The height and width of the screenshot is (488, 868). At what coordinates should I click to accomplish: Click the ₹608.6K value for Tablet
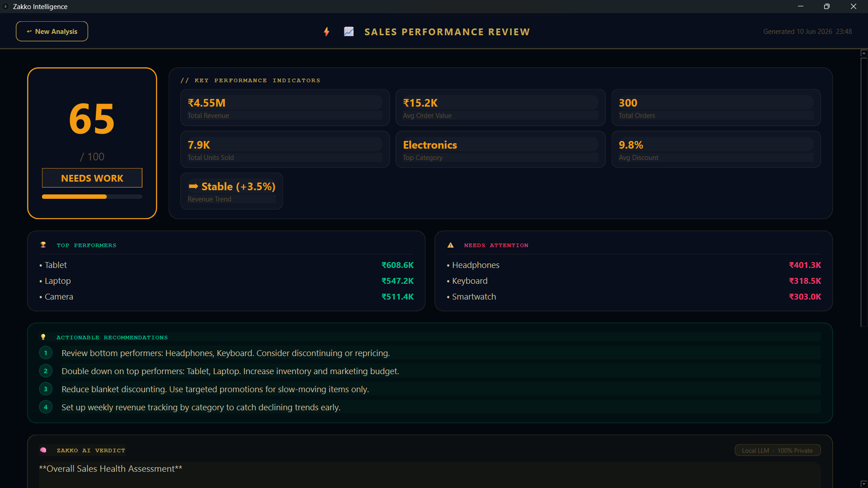(x=397, y=265)
